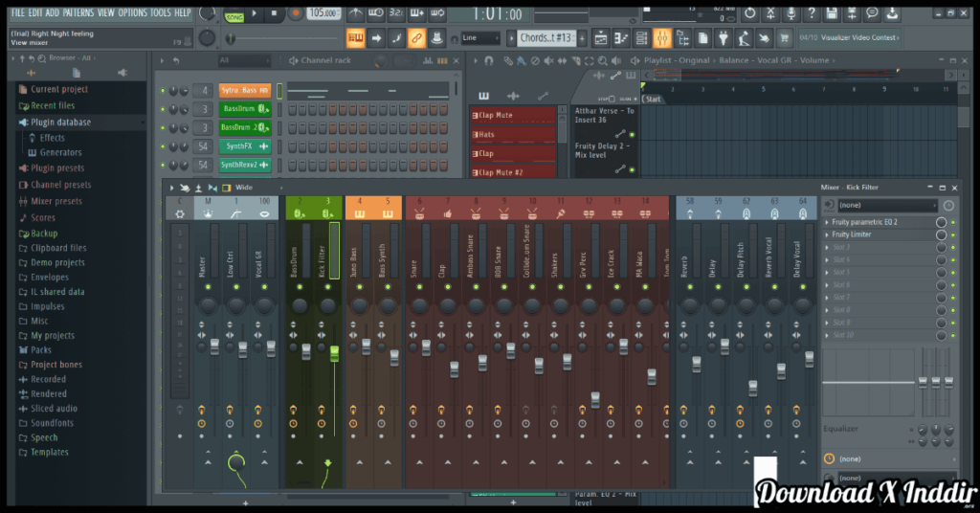Click the save project floppy icon
This screenshot has height=513, width=980.
(832, 13)
